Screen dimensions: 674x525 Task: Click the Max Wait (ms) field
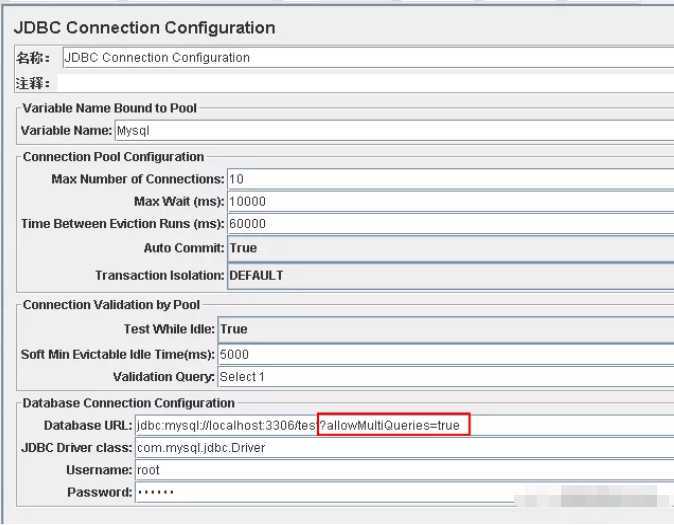pyautogui.click(x=450, y=201)
